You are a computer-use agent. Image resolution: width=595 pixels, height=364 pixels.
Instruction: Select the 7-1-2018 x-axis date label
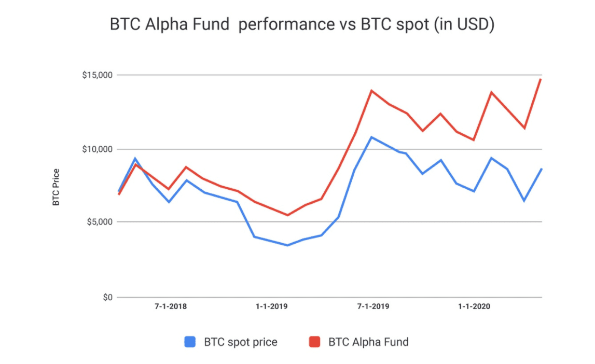coord(171,306)
